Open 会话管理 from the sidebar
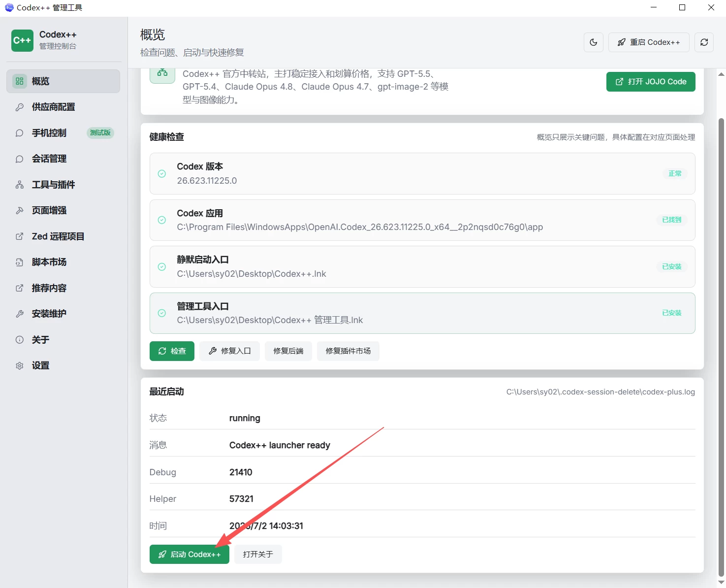 pyautogui.click(x=63, y=159)
